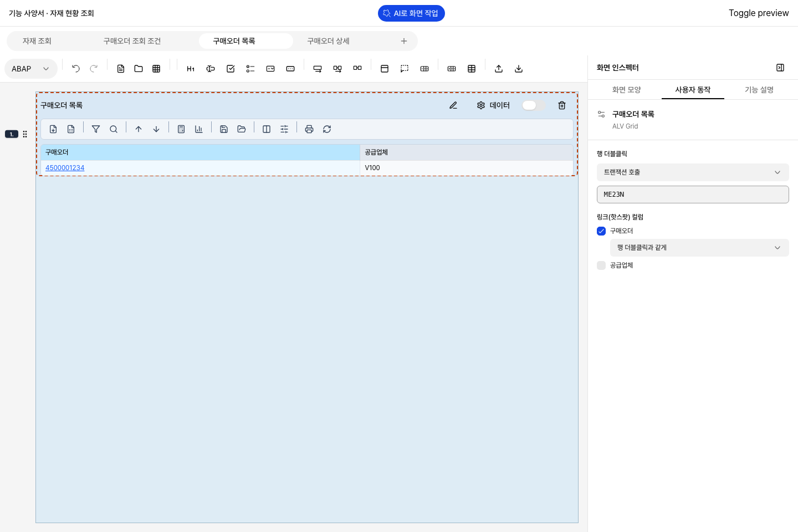Click the sort descending down-arrow icon
This screenshot has height=532, width=798.
pos(156,129)
